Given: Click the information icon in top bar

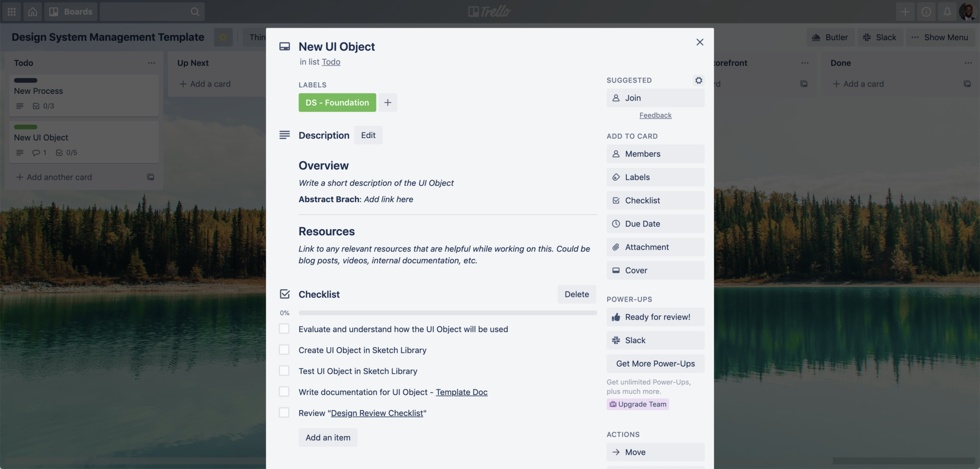Looking at the screenshot, I should click(926, 11).
